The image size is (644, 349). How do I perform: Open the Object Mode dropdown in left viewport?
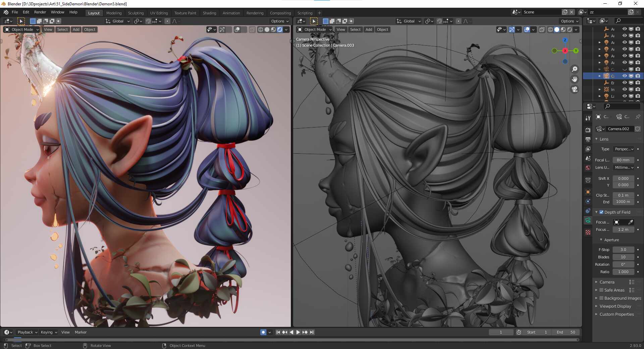pos(21,30)
